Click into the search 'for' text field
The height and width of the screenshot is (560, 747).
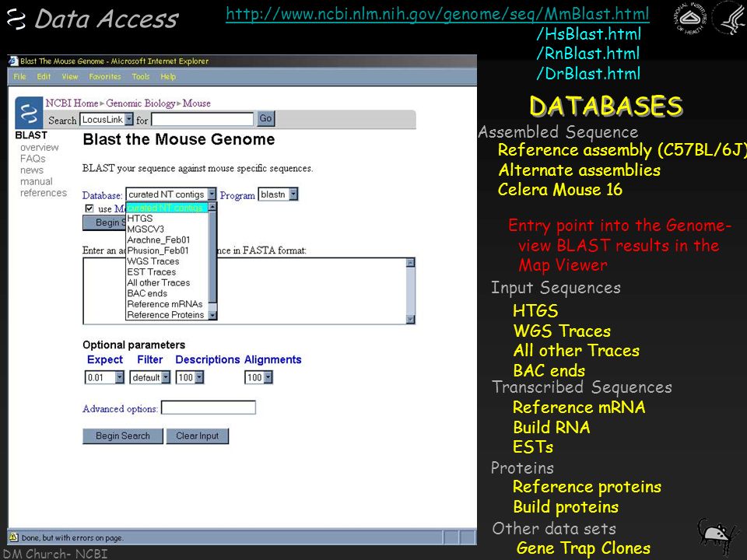202,119
